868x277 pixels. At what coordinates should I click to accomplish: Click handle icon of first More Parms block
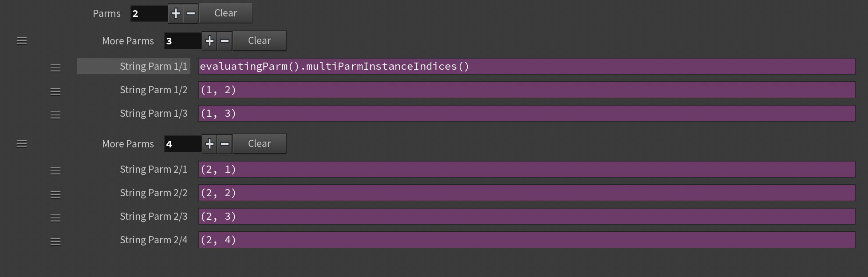tap(22, 41)
